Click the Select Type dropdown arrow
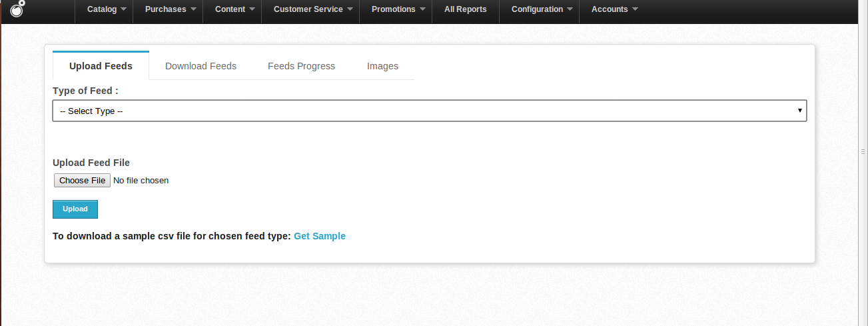The width and height of the screenshot is (868, 326). point(799,111)
